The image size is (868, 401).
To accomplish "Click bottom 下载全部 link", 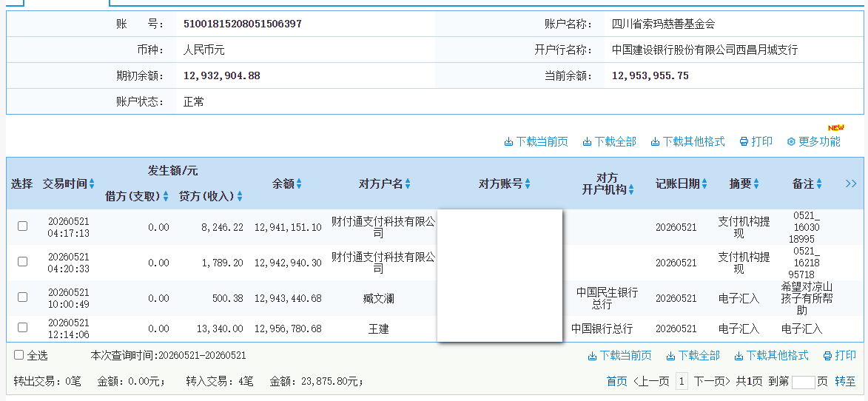I will tap(693, 355).
